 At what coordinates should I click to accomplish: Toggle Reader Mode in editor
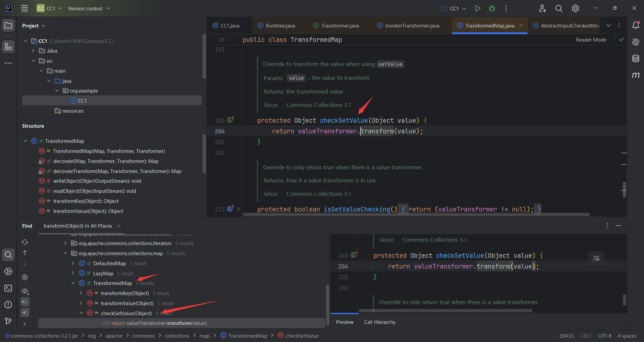coord(591,40)
